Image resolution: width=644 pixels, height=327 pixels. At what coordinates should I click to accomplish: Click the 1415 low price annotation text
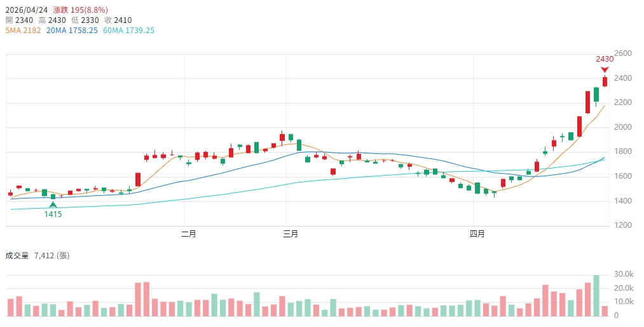[53, 214]
